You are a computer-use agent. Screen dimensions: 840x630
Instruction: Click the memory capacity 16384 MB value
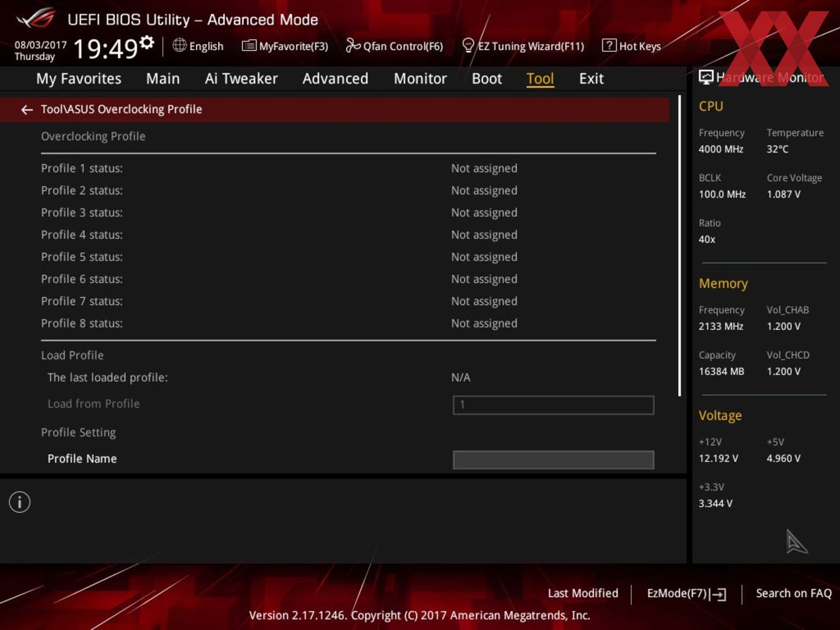721,371
